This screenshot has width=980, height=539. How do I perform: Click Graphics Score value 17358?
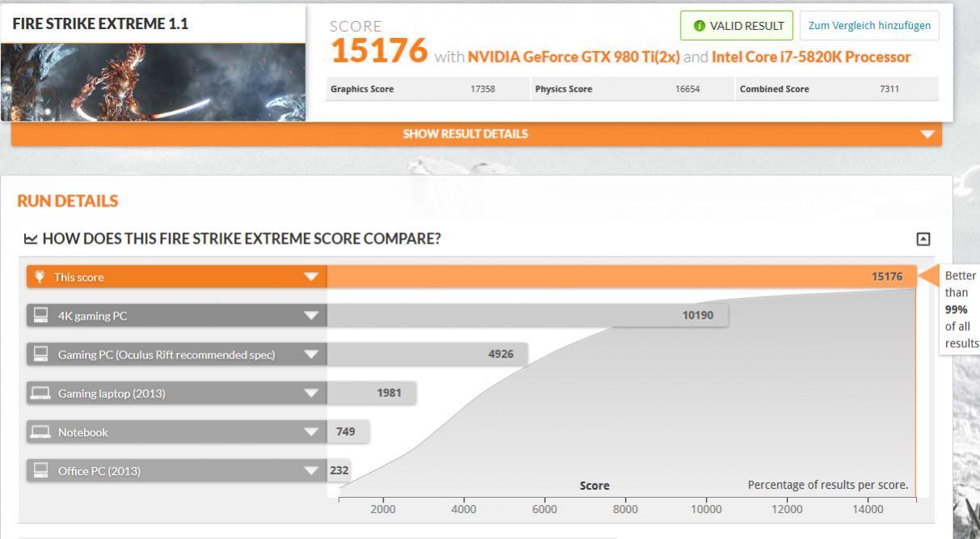483,89
